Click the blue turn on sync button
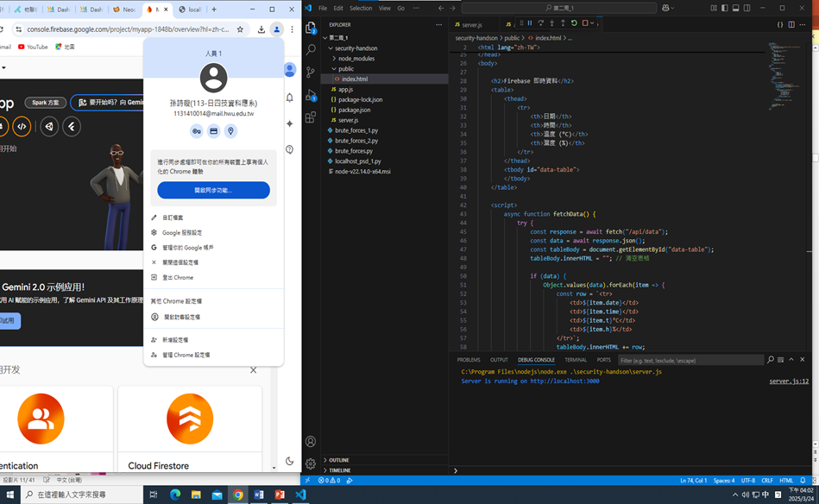Image resolution: width=819 pixels, height=504 pixels. 213,190
